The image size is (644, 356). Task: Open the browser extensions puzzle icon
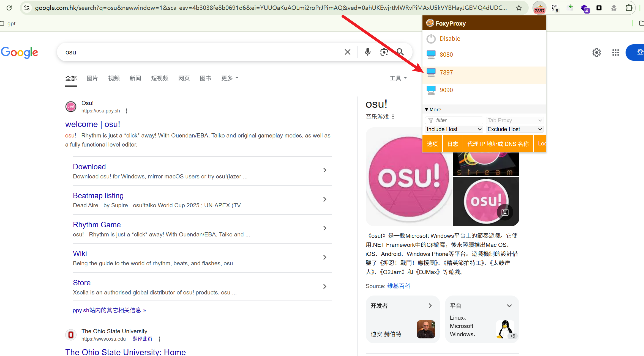(629, 8)
